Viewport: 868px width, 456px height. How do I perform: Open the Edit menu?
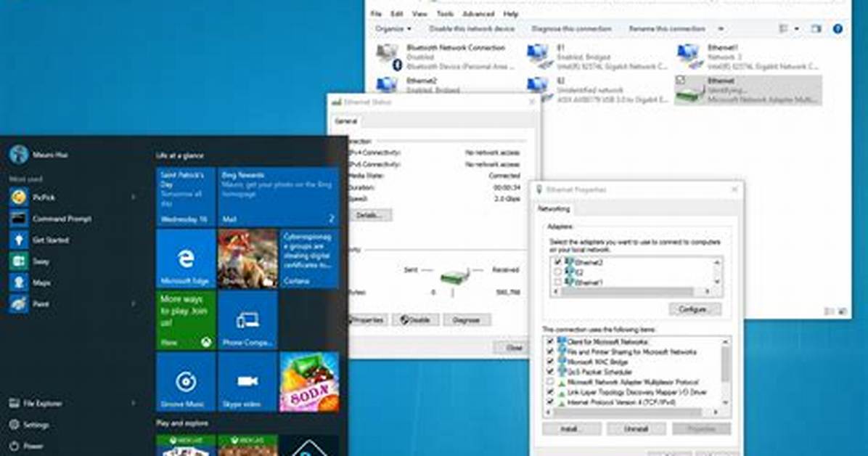(396, 14)
